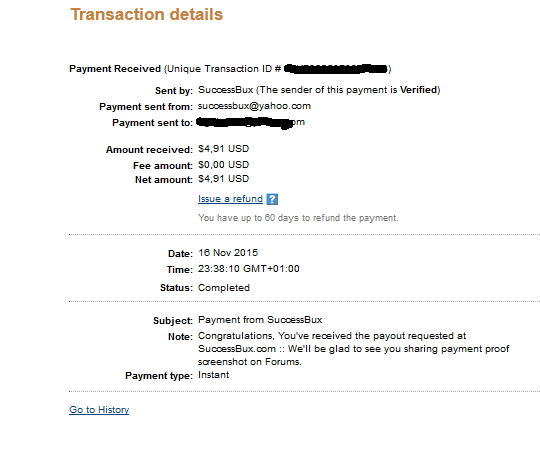Open the refund help question mark icon
This screenshot has width=540, height=453.
(x=272, y=199)
